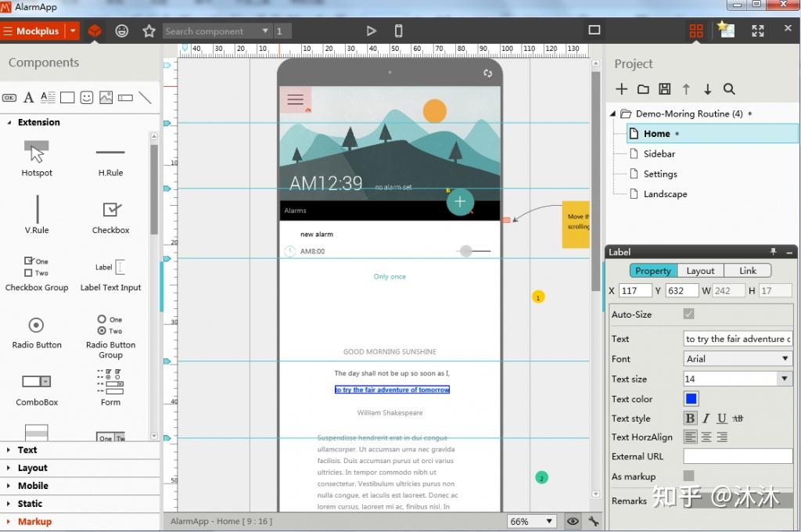This screenshot has height=532, width=801.
Task: Pick the H.Rule component
Action: 110,161
